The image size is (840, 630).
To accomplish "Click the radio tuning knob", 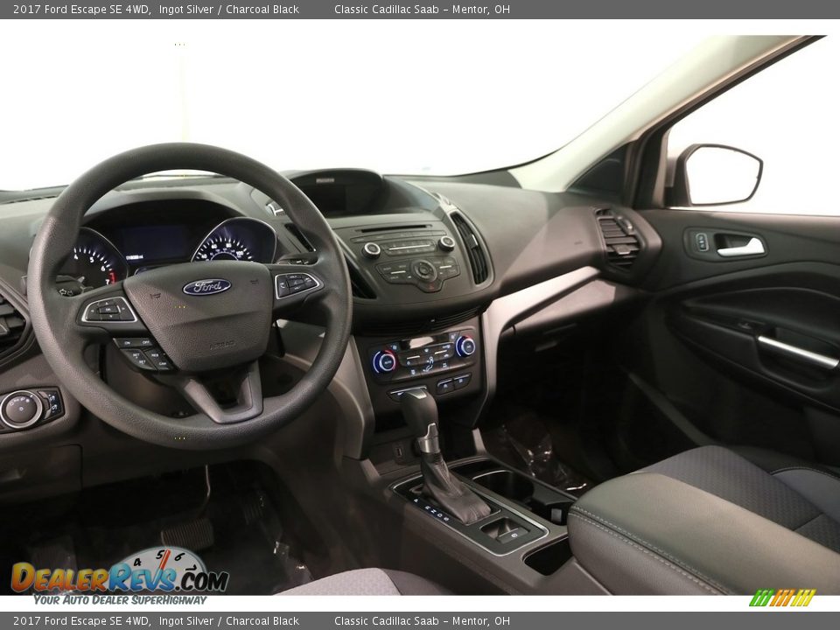I will tap(446, 243).
